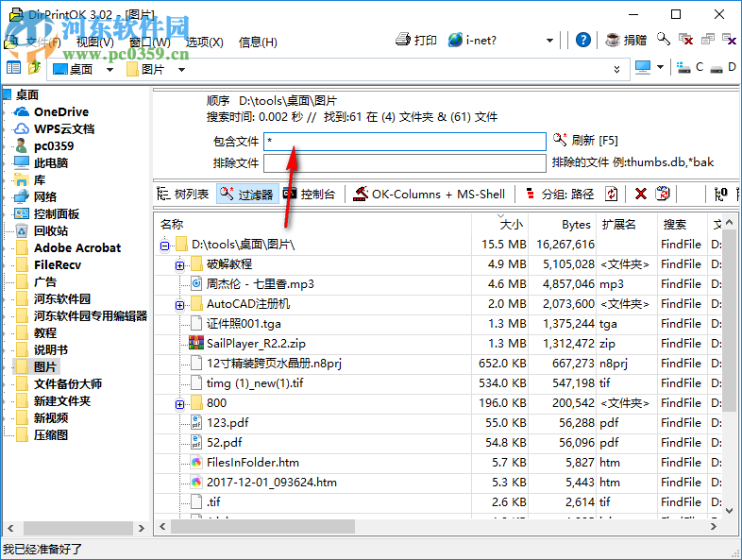This screenshot has height=560, width=742.
Task: Open the 窗口(W) menu
Action: [149, 42]
